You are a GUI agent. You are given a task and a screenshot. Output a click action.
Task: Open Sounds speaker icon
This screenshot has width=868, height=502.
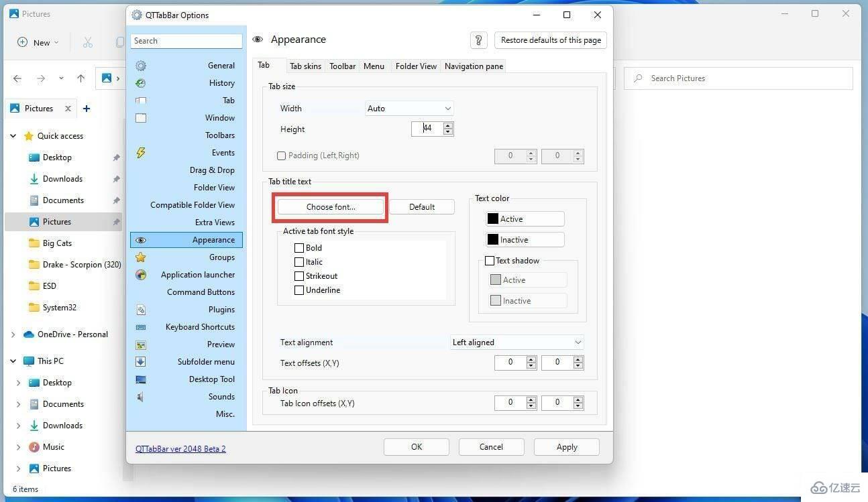pos(141,397)
